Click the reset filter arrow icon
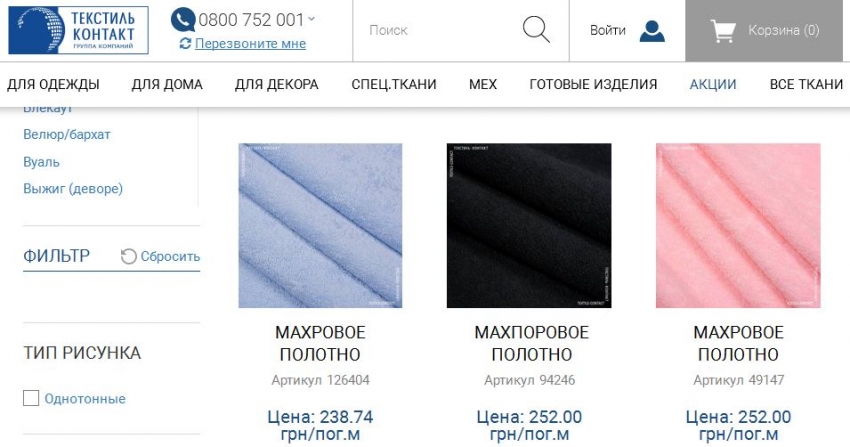 (x=128, y=256)
